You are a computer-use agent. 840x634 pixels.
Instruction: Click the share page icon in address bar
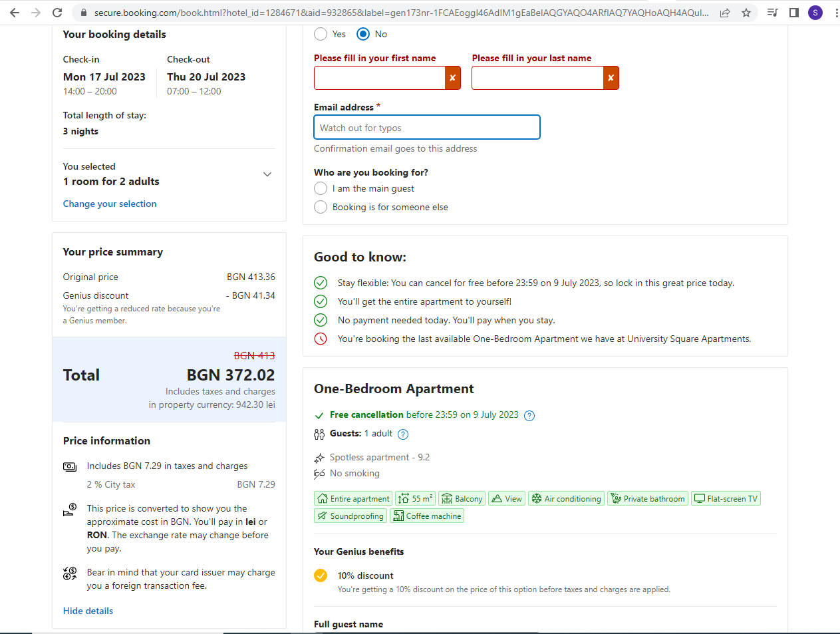pos(725,13)
